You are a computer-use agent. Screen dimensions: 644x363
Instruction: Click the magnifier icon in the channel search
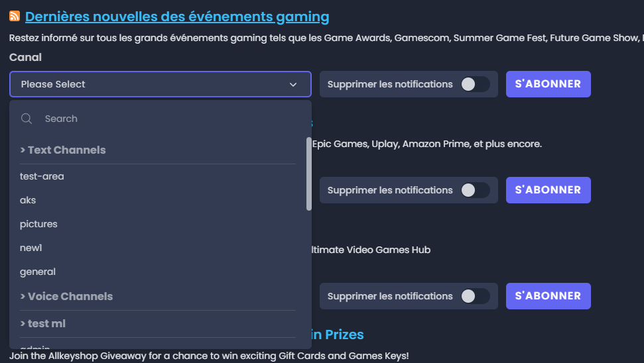coord(27,119)
